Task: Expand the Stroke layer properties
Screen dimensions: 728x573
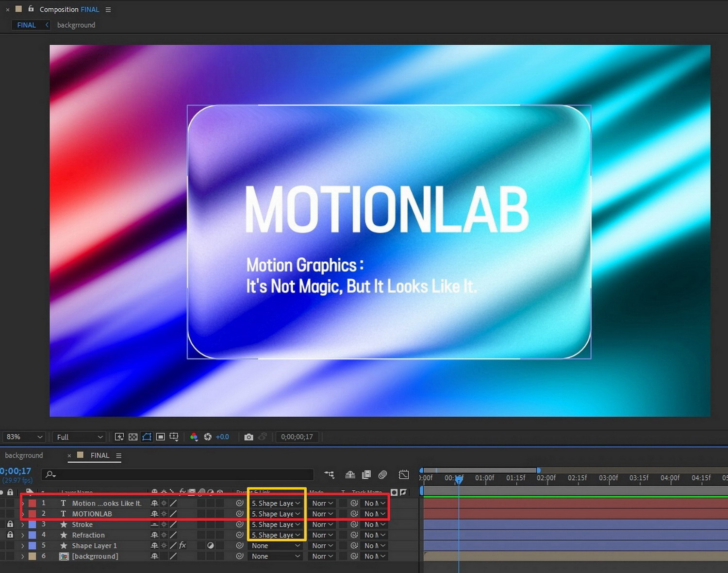Action: pos(22,524)
